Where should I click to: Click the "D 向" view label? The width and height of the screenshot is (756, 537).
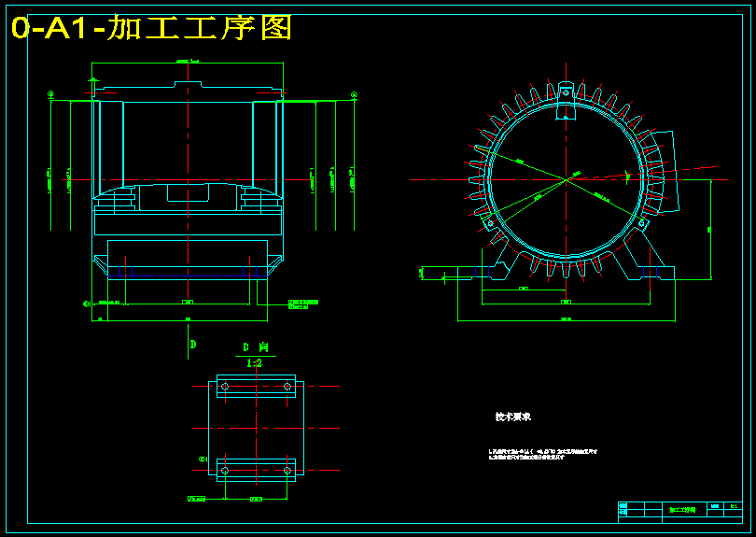pyautogui.click(x=256, y=347)
